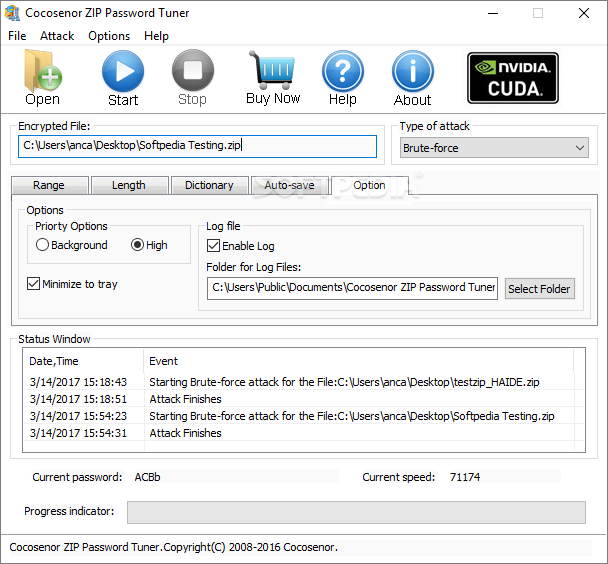Image resolution: width=608 pixels, height=564 pixels.
Task: Click the Select Folder button
Action: (539, 289)
